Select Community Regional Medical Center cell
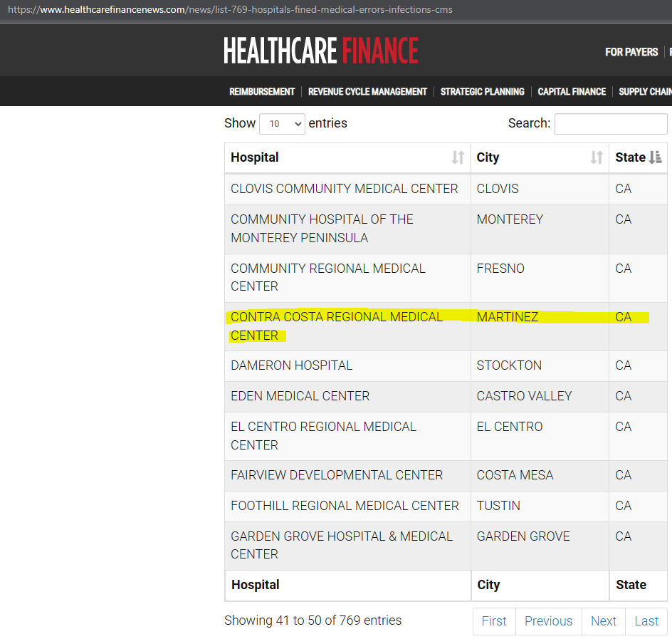 point(347,278)
